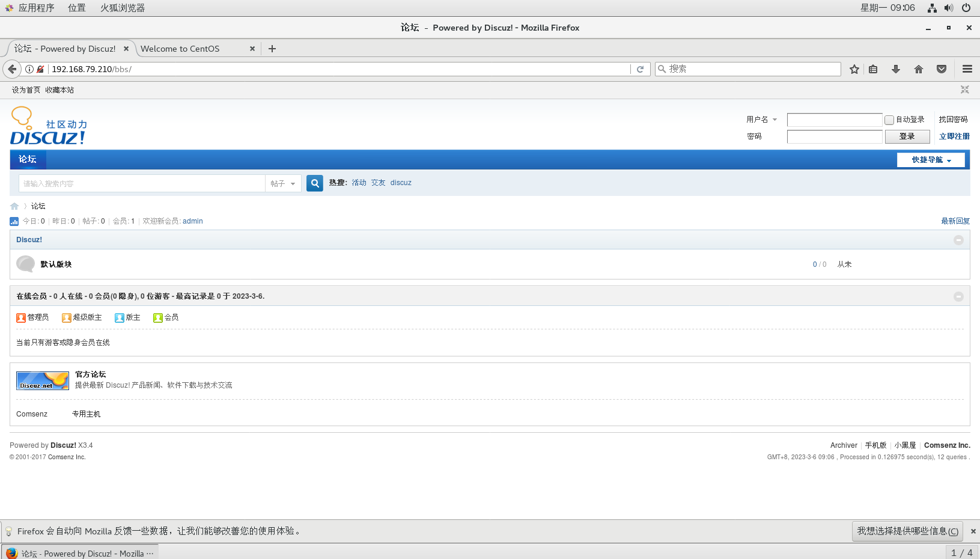Open the 小黑屋 footer link
The width and height of the screenshot is (980, 559).
[905, 445]
